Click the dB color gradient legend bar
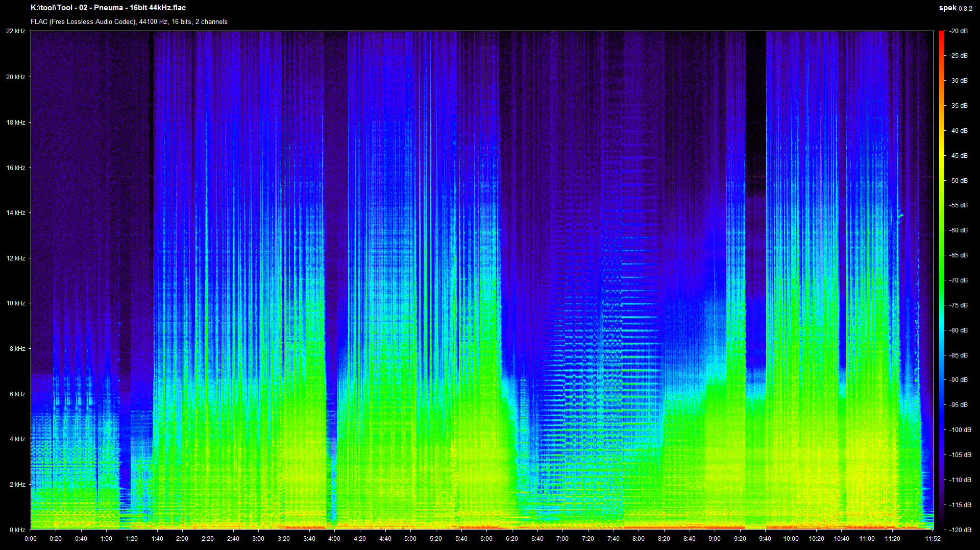 tap(942, 280)
